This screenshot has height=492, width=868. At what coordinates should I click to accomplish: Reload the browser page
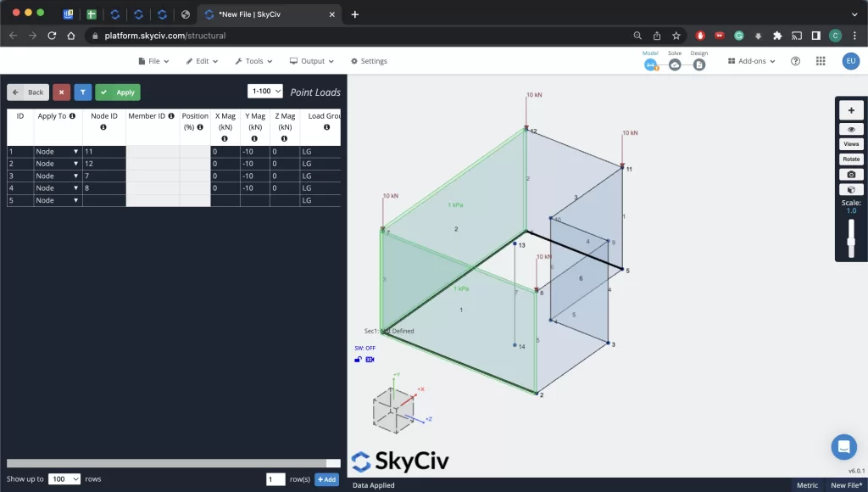[52, 36]
